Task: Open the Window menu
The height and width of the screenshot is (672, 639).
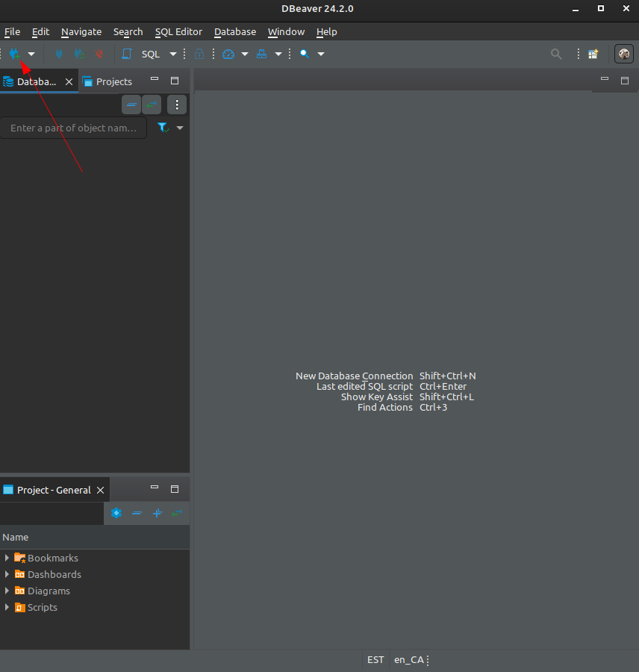Action: tap(287, 31)
